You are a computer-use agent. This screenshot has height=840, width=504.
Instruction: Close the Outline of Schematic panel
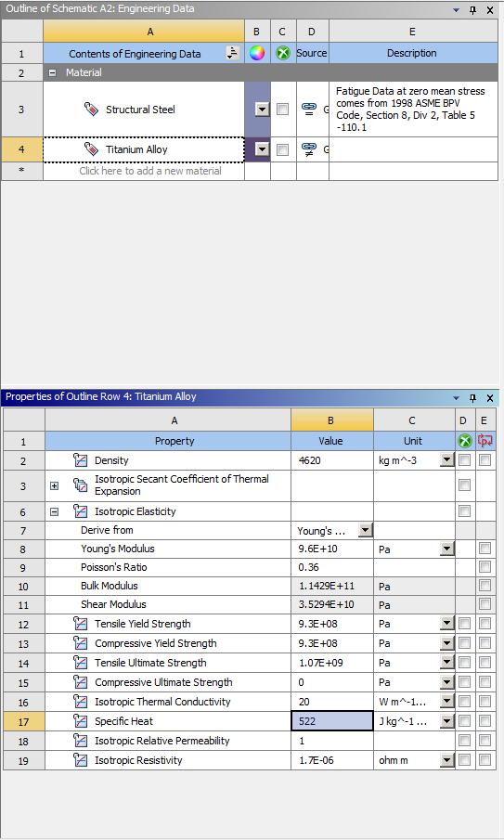pyautogui.click(x=490, y=9)
